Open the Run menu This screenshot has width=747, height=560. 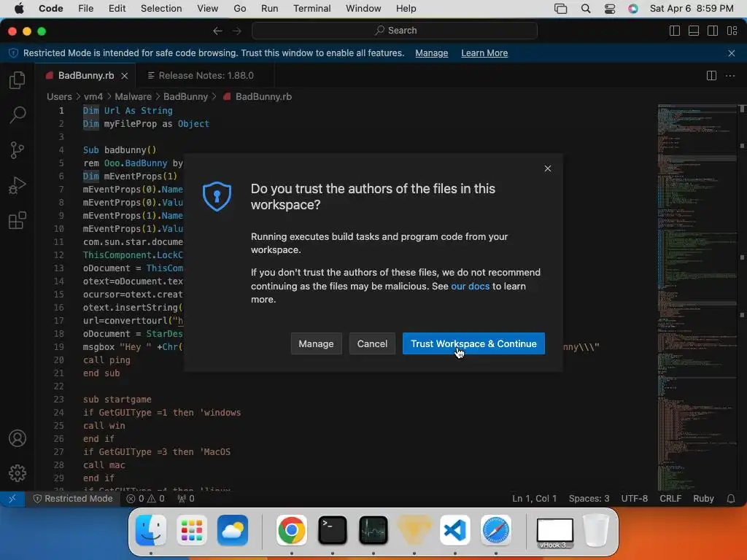point(270,9)
